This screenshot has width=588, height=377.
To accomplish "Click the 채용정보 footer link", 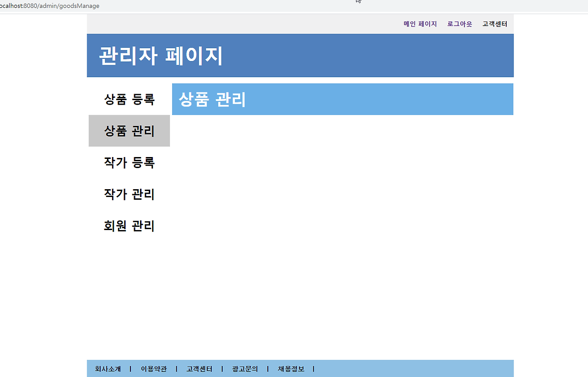I will 291,369.
